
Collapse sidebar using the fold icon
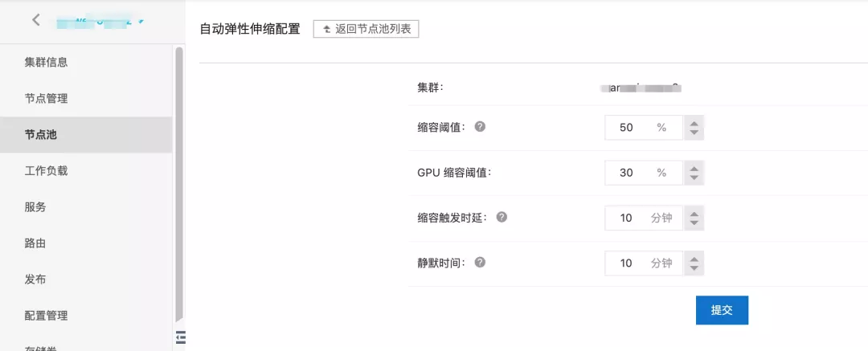[x=181, y=336]
